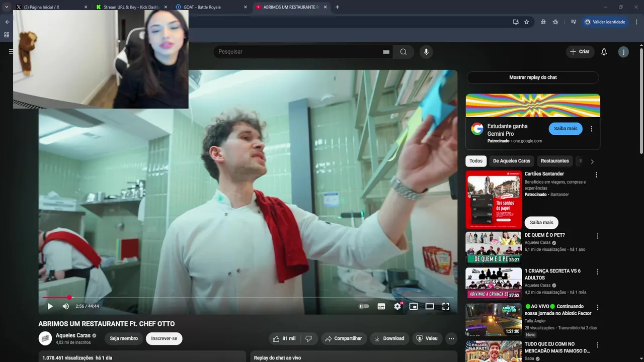Open the 'Criar' create button
Screen dimensions: 644x362
[x=580, y=52]
